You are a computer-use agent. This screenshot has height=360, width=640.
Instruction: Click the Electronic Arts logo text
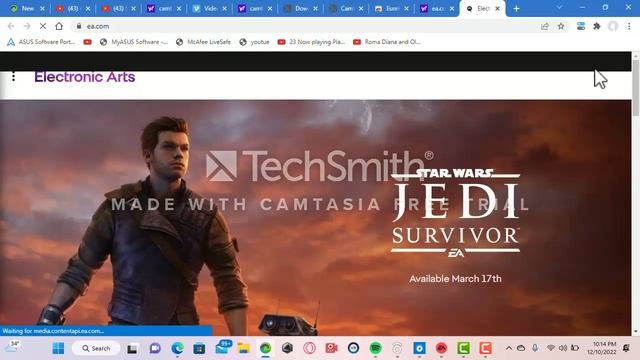click(x=84, y=77)
